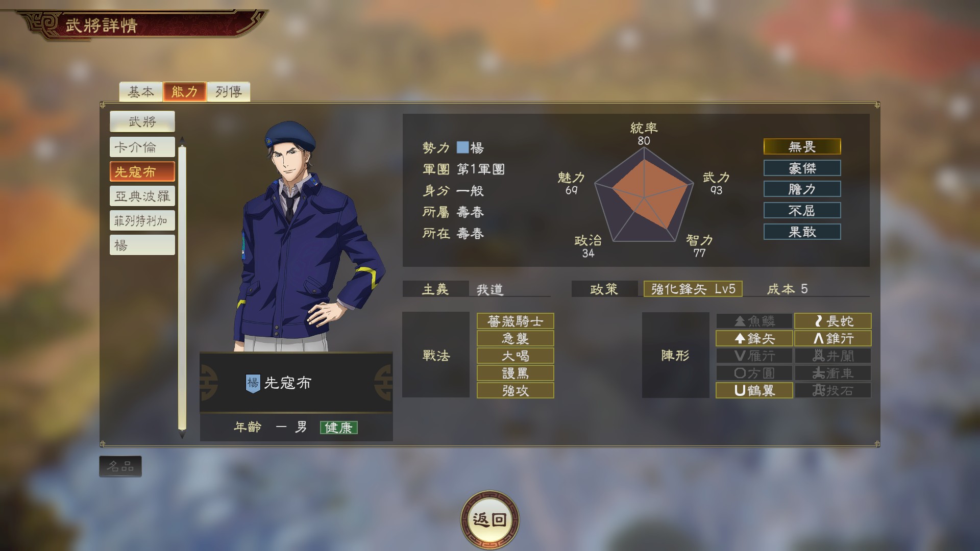This screenshot has height=551, width=980.
Task: Open the 強化鋒矢 Lv5 policy box
Action: coord(693,289)
